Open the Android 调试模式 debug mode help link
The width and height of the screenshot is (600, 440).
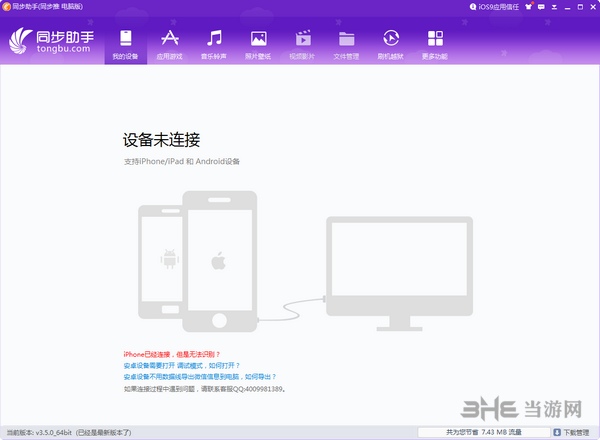pyautogui.click(x=182, y=366)
